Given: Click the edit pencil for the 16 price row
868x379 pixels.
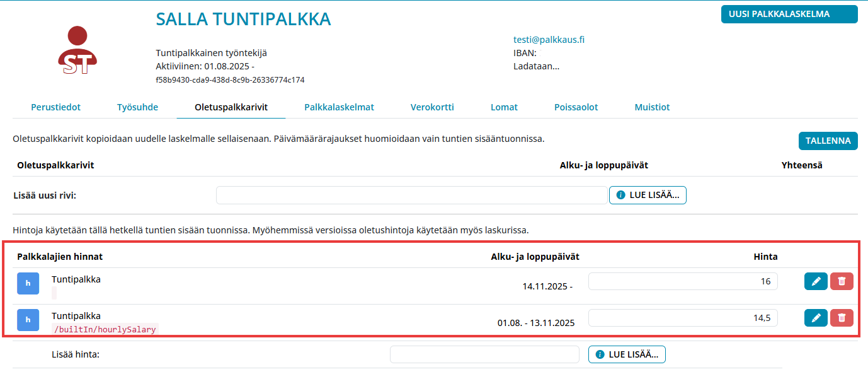Looking at the screenshot, I should pos(816,281).
